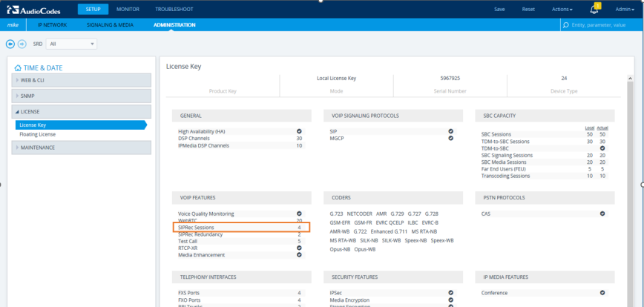644x307 pixels.
Task: Click the SIP protocol checkmark
Action: (x=450, y=131)
